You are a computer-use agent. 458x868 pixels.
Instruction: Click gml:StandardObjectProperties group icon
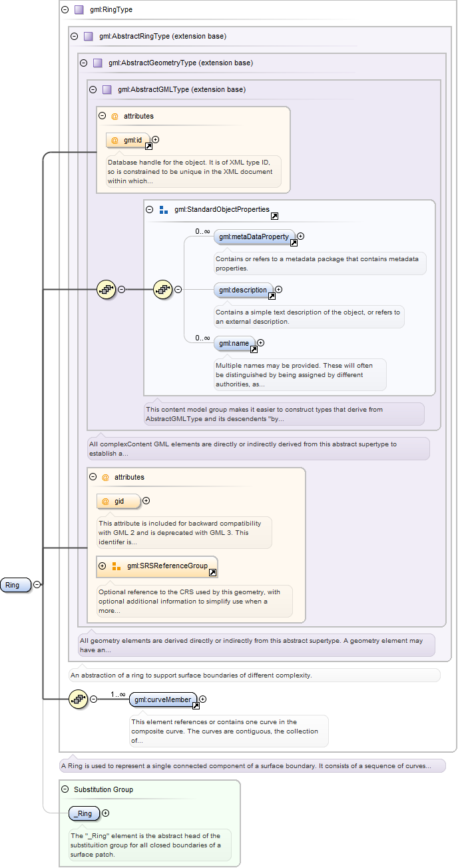[164, 209]
